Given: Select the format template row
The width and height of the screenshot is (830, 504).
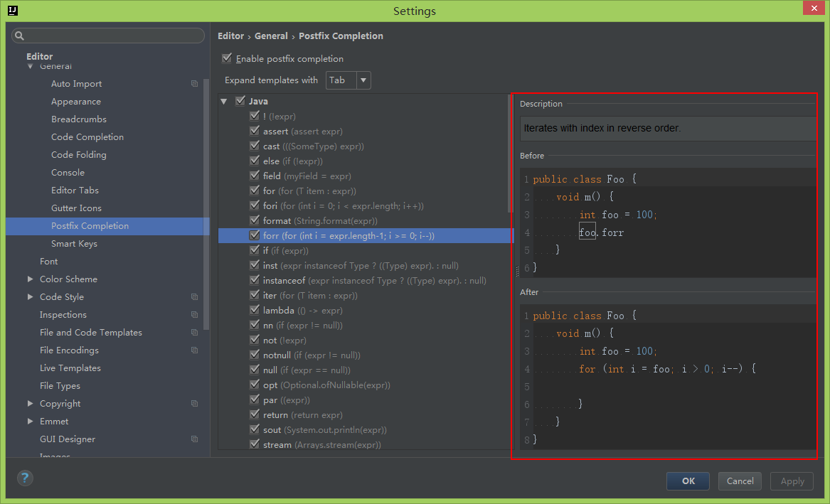Looking at the screenshot, I should [x=366, y=221].
